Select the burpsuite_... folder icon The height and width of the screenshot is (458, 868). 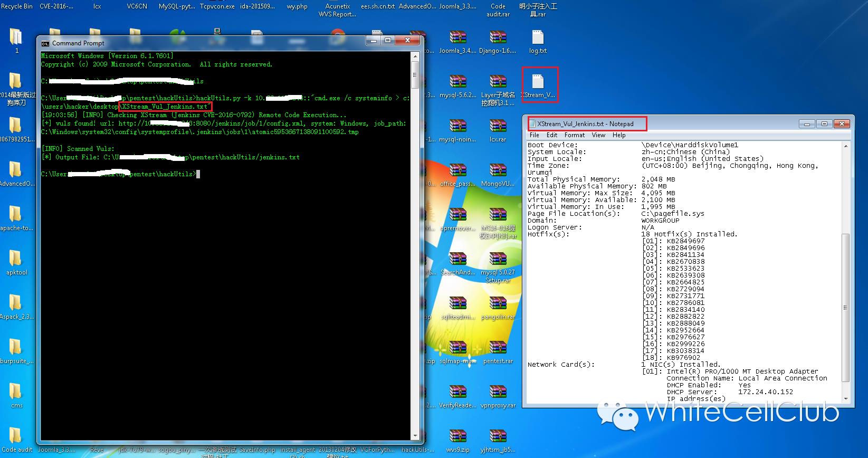click(16, 352)
